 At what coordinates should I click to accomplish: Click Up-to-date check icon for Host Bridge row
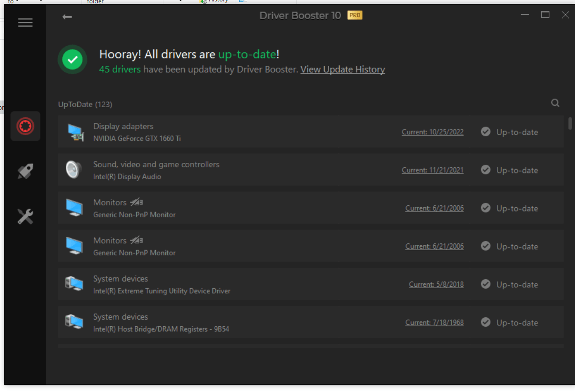(x=485, y=322)
